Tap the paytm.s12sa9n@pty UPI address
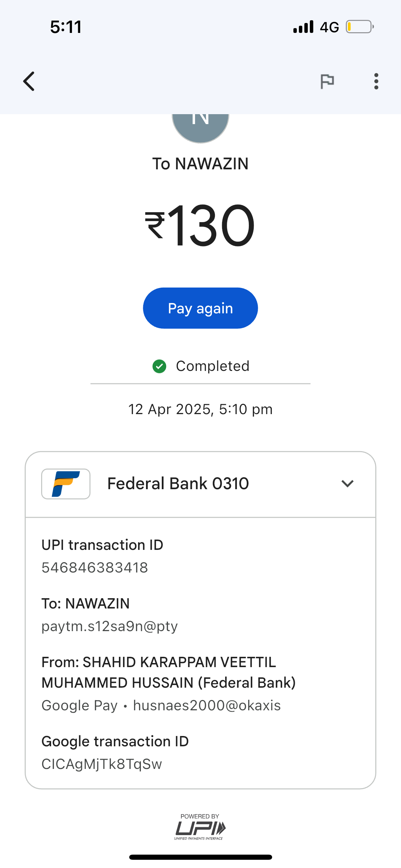Viewport: 401px width, 868px height. click(110, 626)
